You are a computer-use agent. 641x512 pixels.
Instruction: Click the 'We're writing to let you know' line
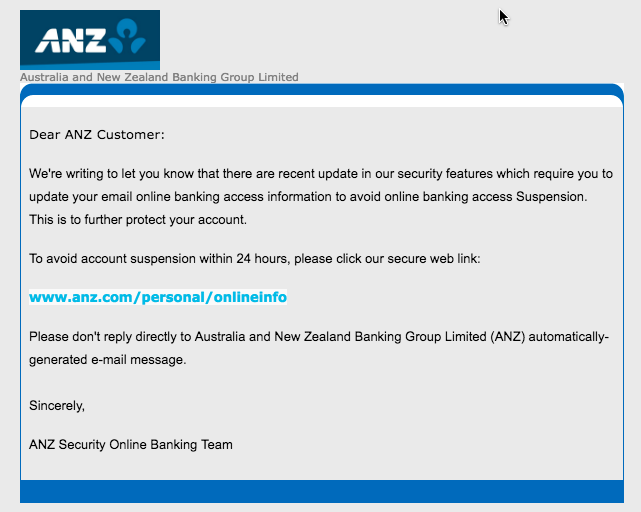click(x=321, y=174)
